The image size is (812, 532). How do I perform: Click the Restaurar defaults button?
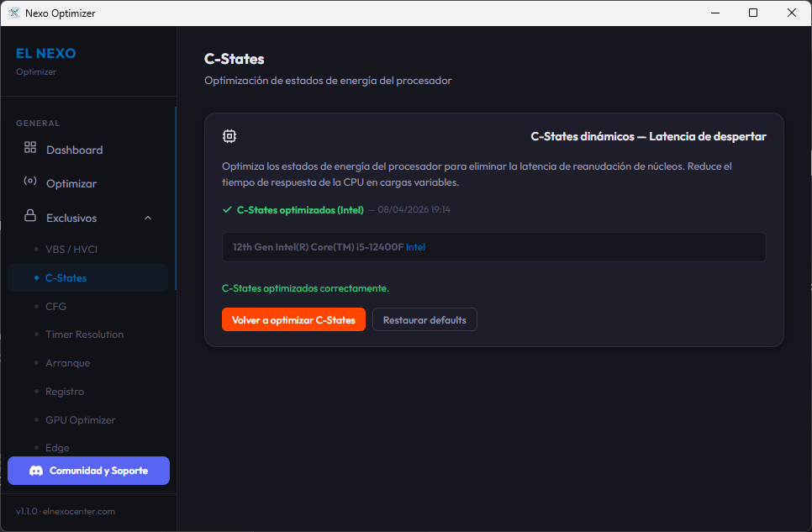pyautogui.click(x=424, y=319)
